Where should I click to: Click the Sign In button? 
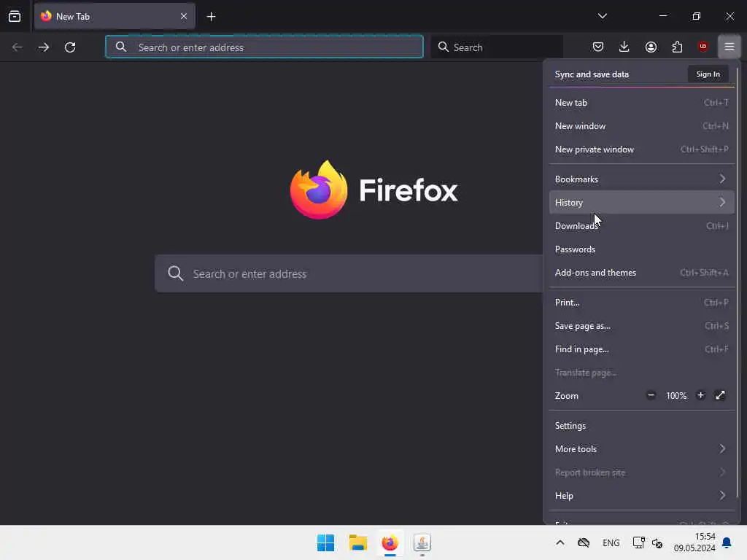[x=708, y=74]
